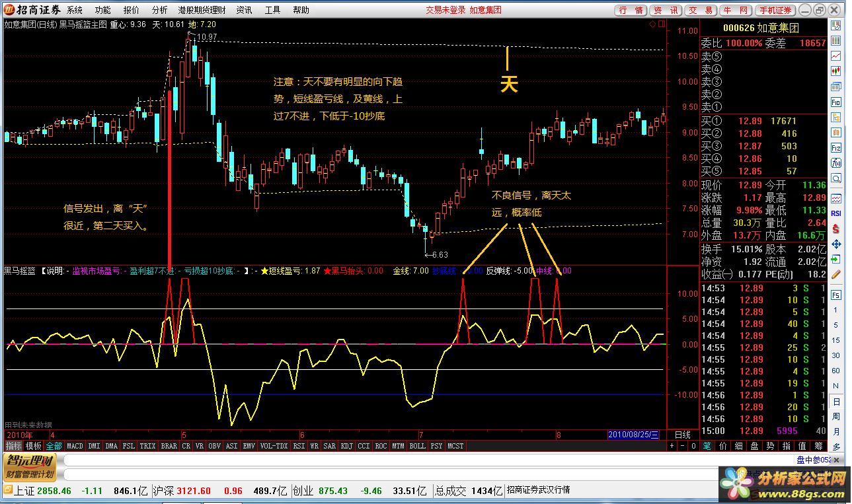Click the magnifier search sidebar icon
852x504 pixels.
(836, 178)
